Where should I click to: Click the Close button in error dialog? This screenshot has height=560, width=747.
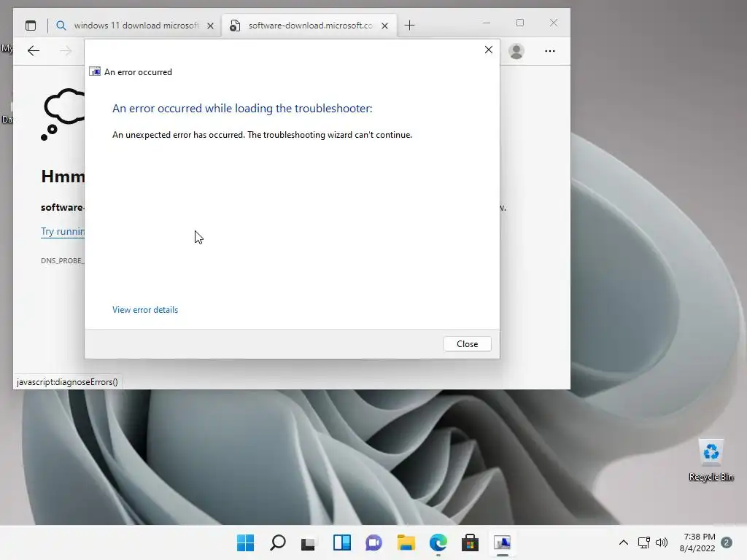467,344
